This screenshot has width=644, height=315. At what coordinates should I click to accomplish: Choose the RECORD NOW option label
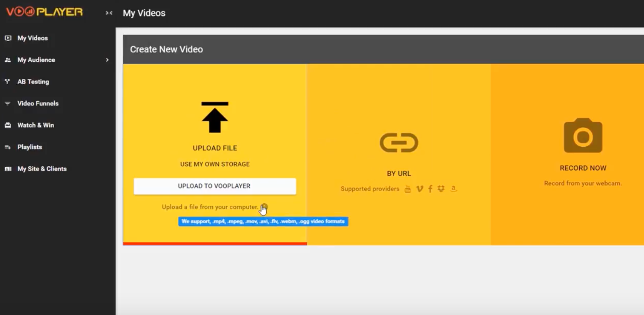[583, 168]
